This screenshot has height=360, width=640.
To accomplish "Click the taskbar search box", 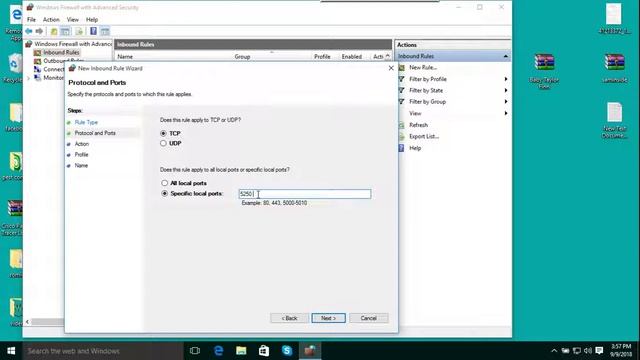I will point(103,351).
